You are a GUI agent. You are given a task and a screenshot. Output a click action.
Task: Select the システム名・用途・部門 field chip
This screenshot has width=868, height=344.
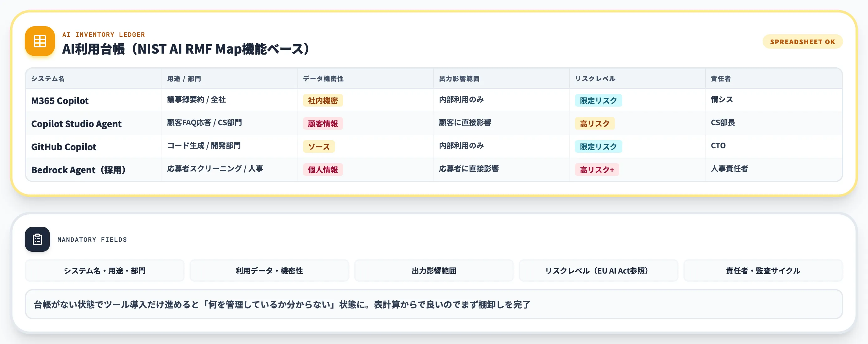tap(104, 270)
